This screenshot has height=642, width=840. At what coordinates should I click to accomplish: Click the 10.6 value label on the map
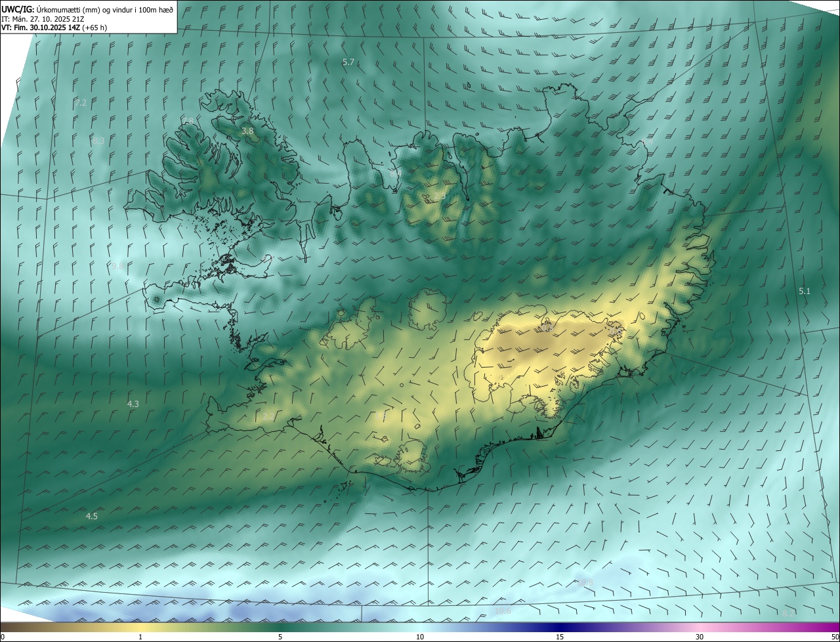[503, 610]
